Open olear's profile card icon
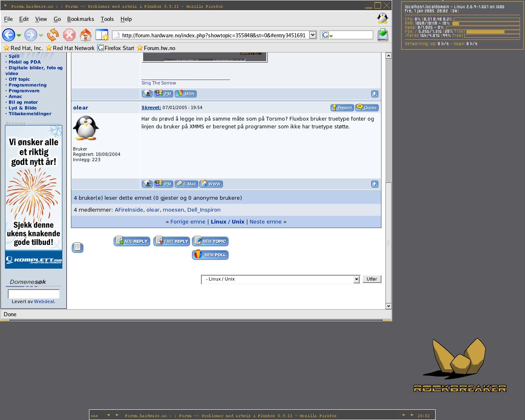The width and height of the screenshot is (525, 420). [147, 184]
